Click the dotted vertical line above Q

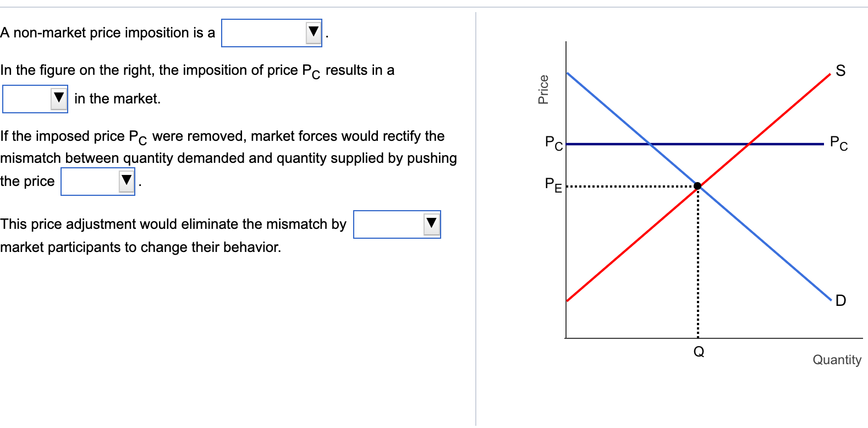[x=698, y=264]
